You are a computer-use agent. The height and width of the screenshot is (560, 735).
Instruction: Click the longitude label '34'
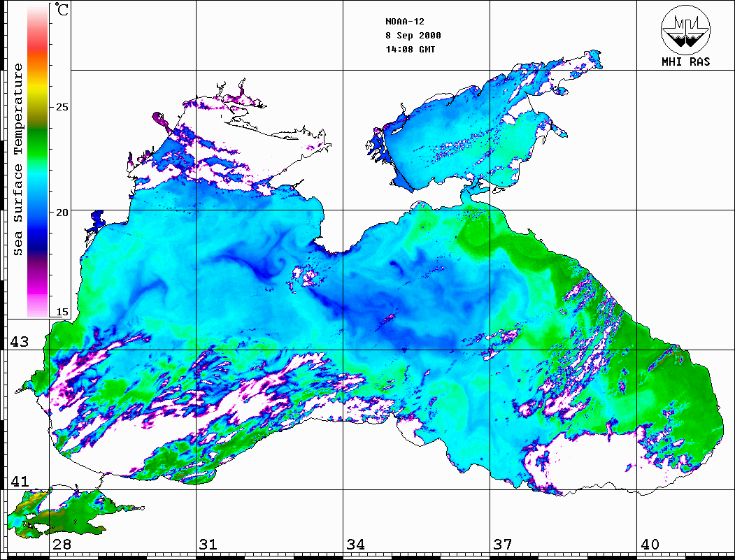(x=355, y=544)
